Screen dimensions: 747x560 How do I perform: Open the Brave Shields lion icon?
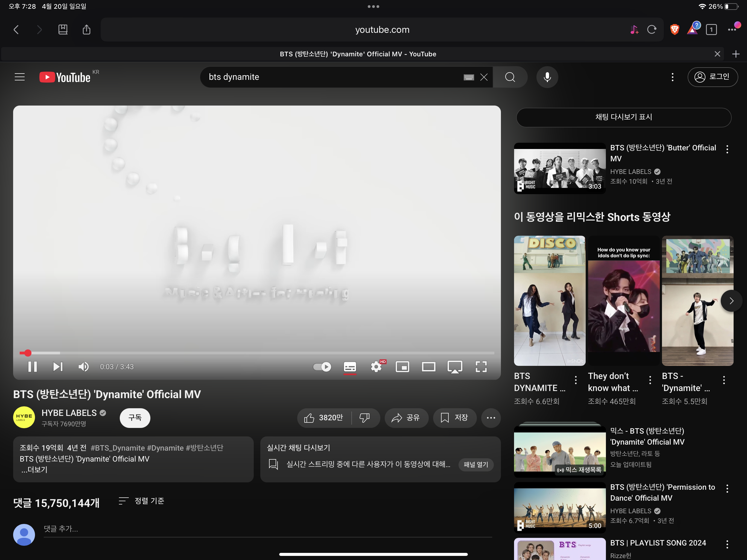[x=674, y=30]
